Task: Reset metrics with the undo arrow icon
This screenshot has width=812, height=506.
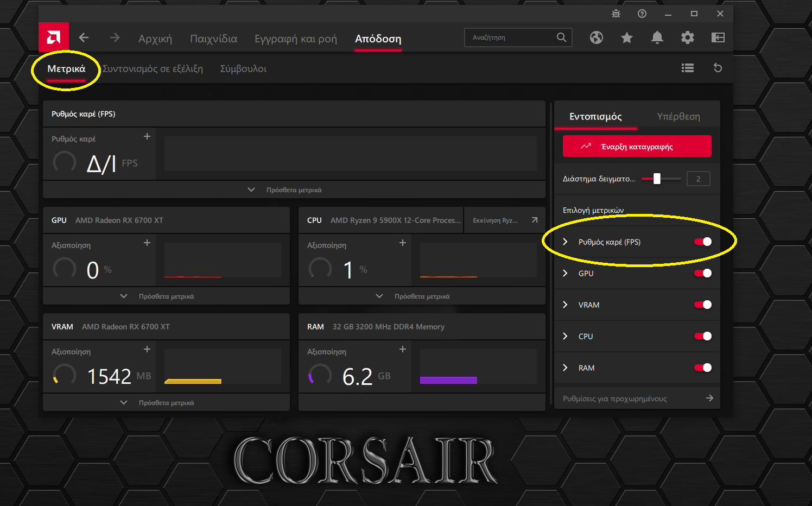Action: tap(718, 68)
